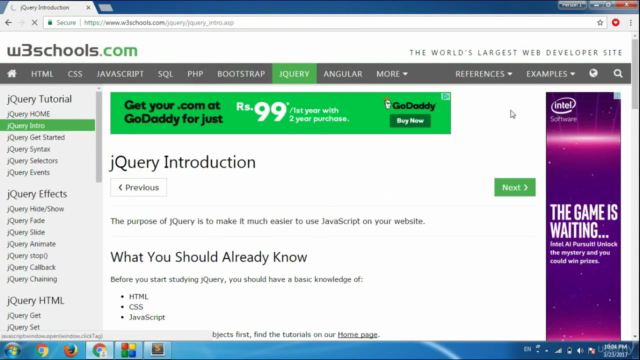Open the PHP menu item
This screenshot has width=640, height=360.
195,74
